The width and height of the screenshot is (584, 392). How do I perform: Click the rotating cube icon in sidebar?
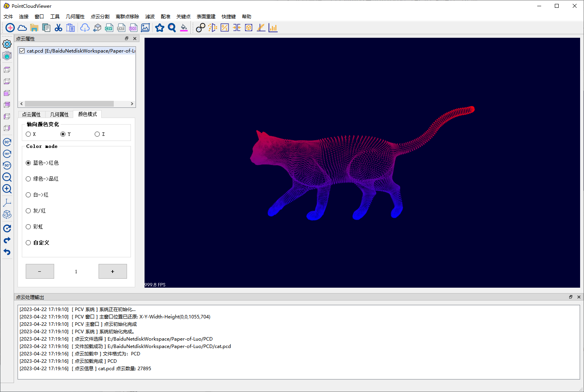coord(7,214)
